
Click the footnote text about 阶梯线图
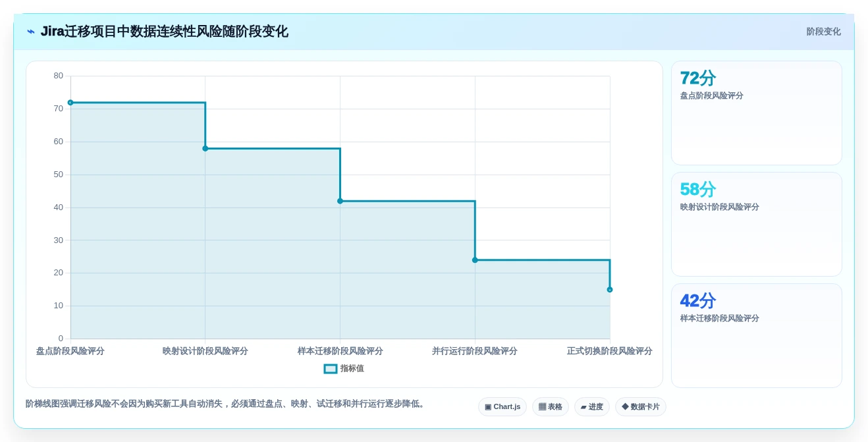[x=227, y=404]
